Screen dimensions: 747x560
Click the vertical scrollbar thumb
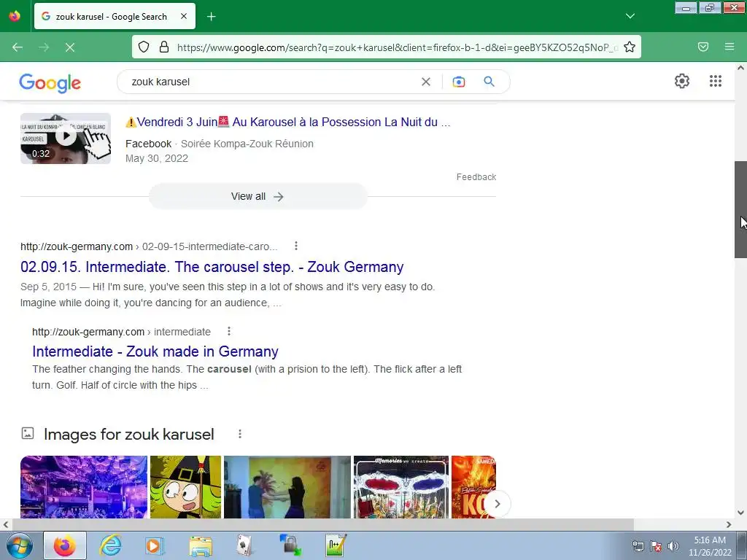coord(740,209)
